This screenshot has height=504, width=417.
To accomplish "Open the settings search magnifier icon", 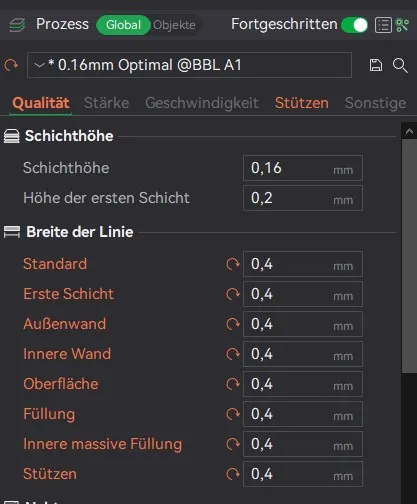I will pyautogui.click(x=400, y=65).
